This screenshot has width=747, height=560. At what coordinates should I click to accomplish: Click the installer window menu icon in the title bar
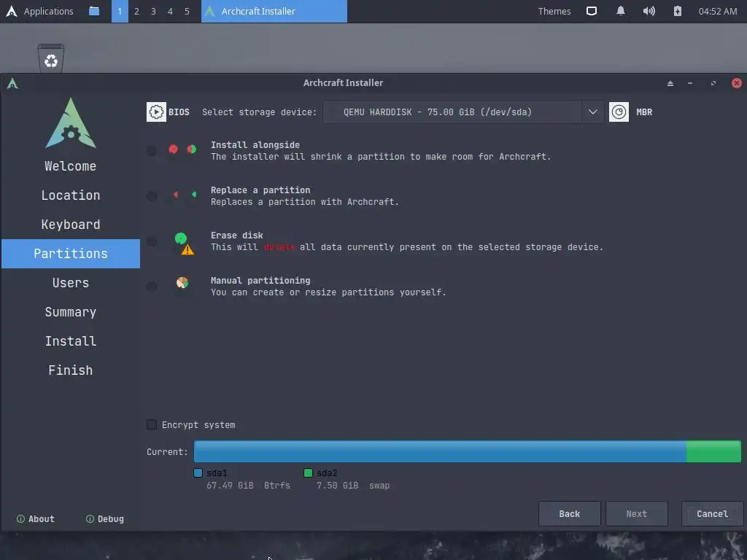coord(12,84)
